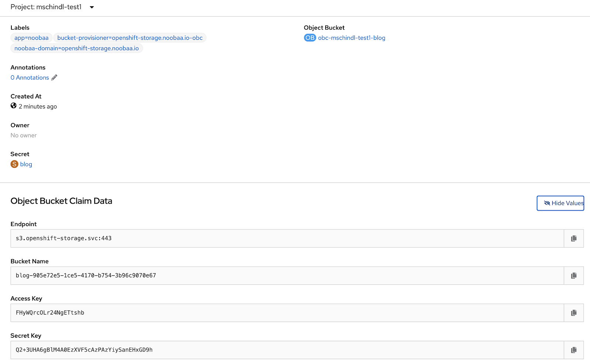Viewport: 590px width, 364px height.
Task: Toggle Hide Values for bucket claim data
Action: tap(560, 203)
